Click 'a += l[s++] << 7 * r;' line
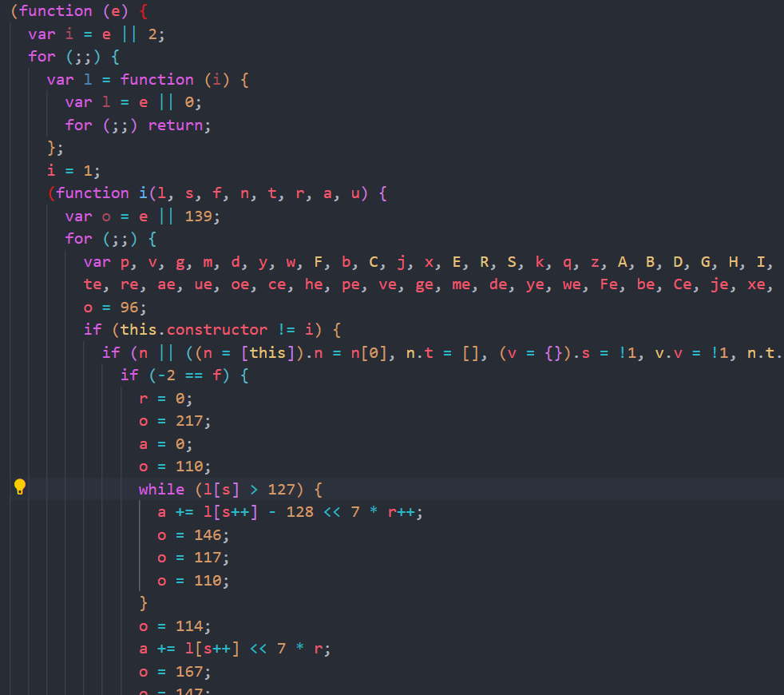Screen dimensions: 784x695 pyautogui.click(x=235, y=649)
